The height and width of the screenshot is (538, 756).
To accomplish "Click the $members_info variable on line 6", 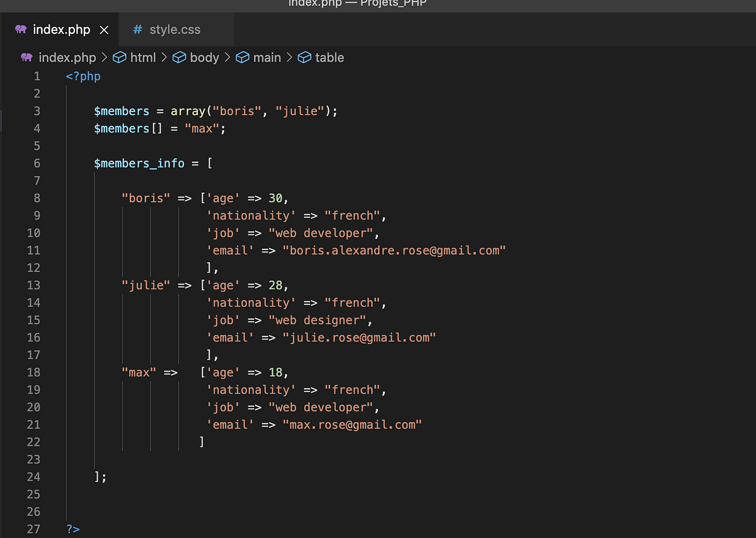I will pyautogui.click(x=139, y=163).
